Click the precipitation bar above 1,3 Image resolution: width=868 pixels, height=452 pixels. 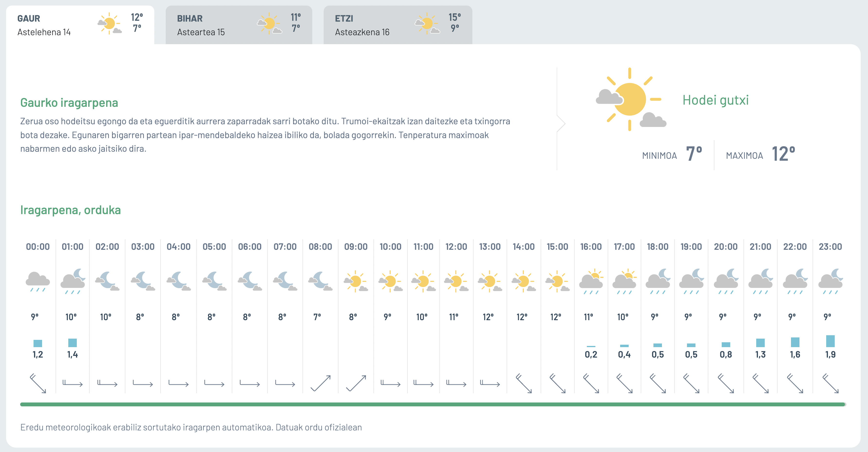click(761, 343)
